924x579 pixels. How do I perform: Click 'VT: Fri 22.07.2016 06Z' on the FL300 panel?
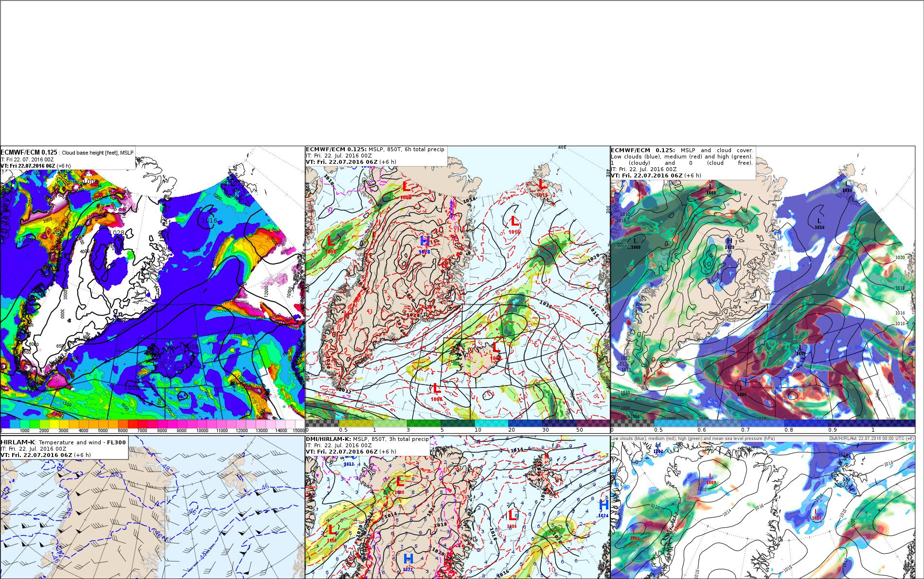[x=36, y=455]
